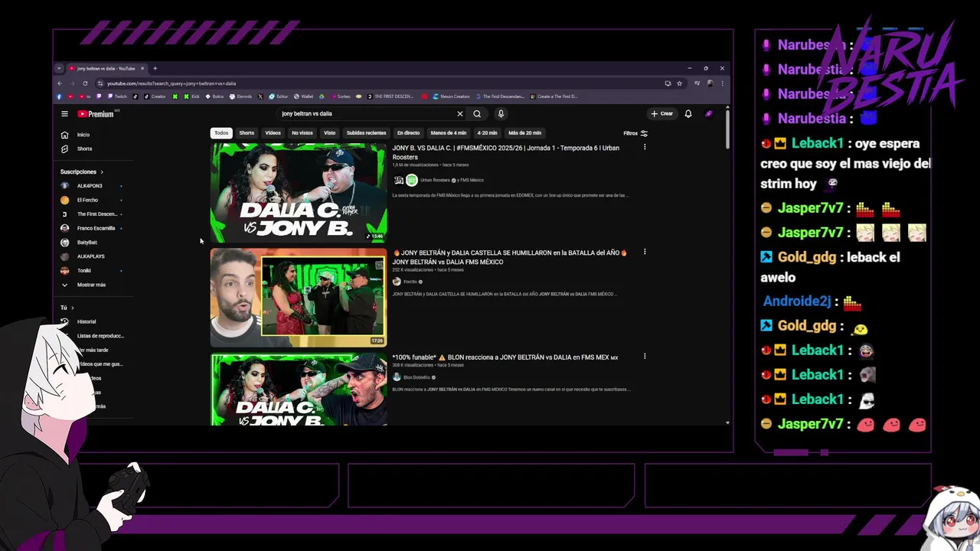Open Forcito reaction video thumbnail
Screen dimensions: 980x551
[299, 298]
